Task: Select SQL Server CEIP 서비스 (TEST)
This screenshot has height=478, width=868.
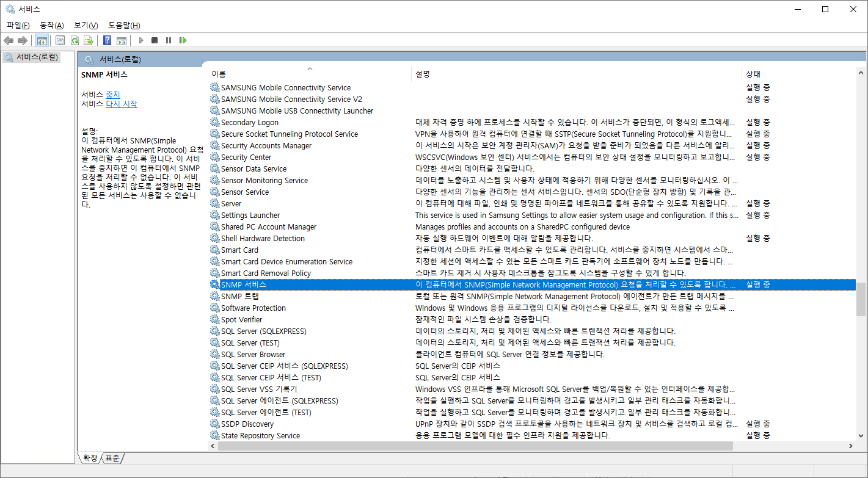Action: tap(271, 377)
